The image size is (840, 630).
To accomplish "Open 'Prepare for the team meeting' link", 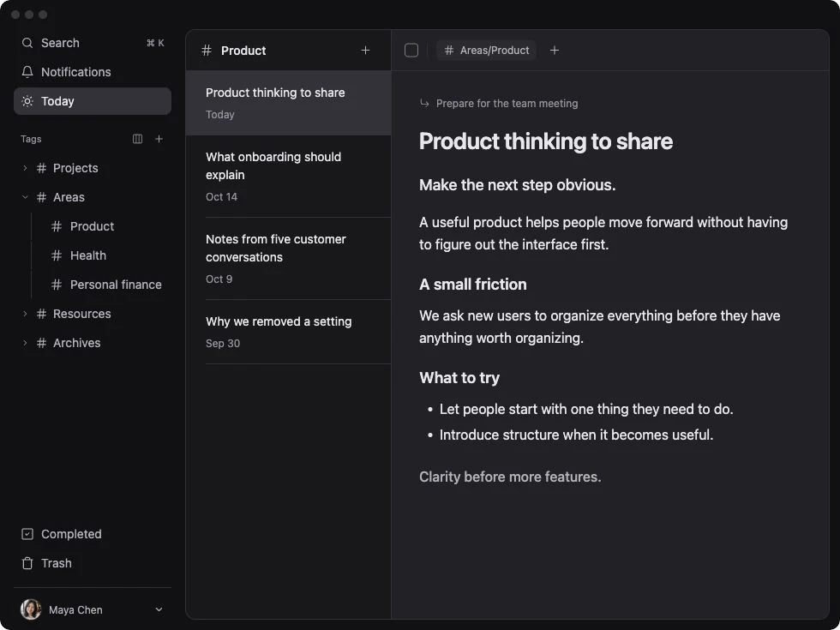I will [x=507, y=104].
